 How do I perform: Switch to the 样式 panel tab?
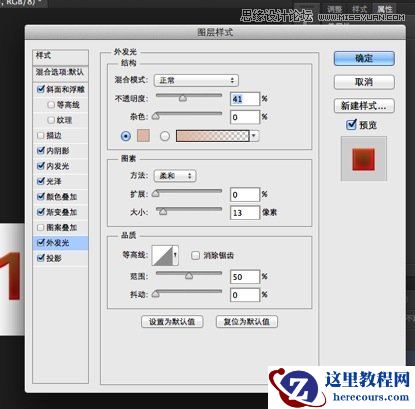[359, 9]
